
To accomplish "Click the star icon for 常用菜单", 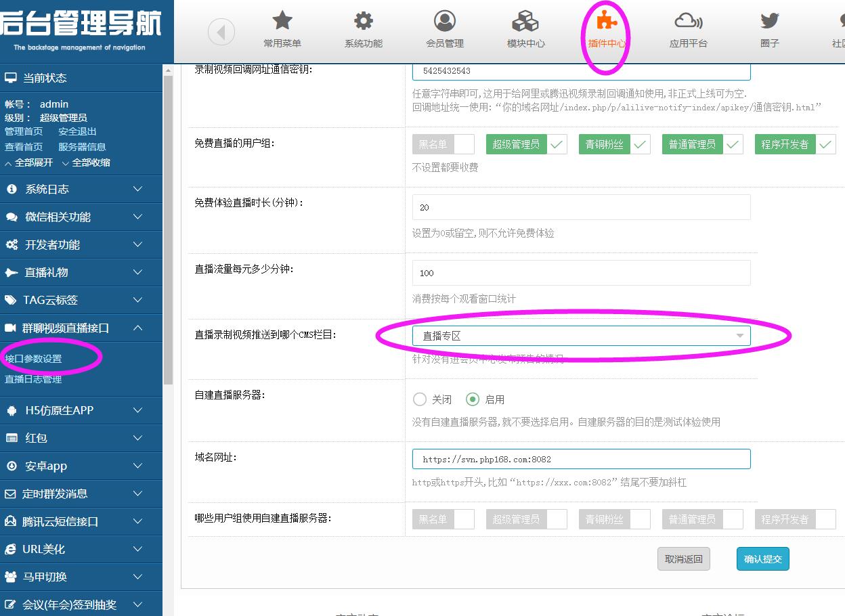I will click(x=282, y=21).
